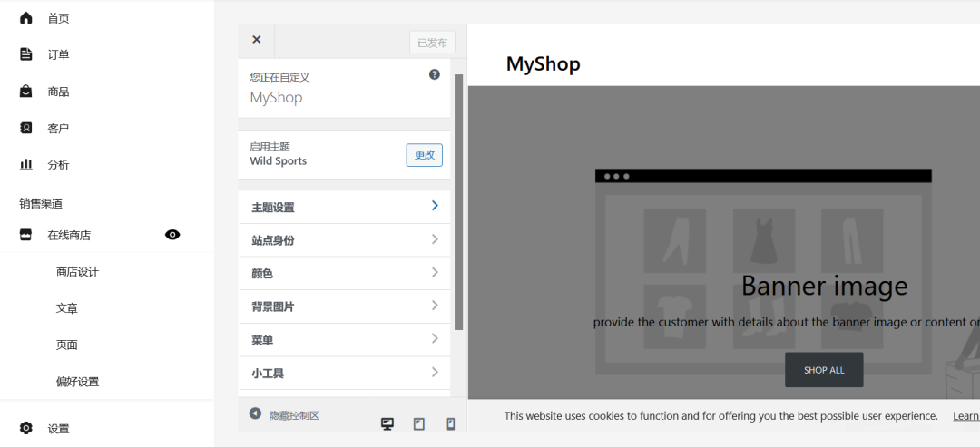Click the 菜单 row label
Image resolution: width=980 pixels, height=447 pixels.
262,340
